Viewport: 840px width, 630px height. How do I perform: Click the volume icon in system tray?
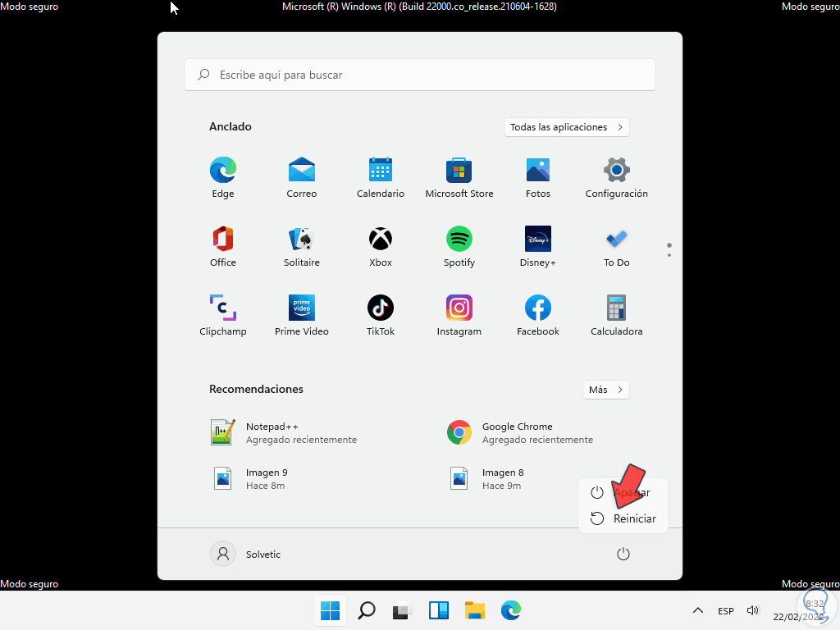pos(753,610)
